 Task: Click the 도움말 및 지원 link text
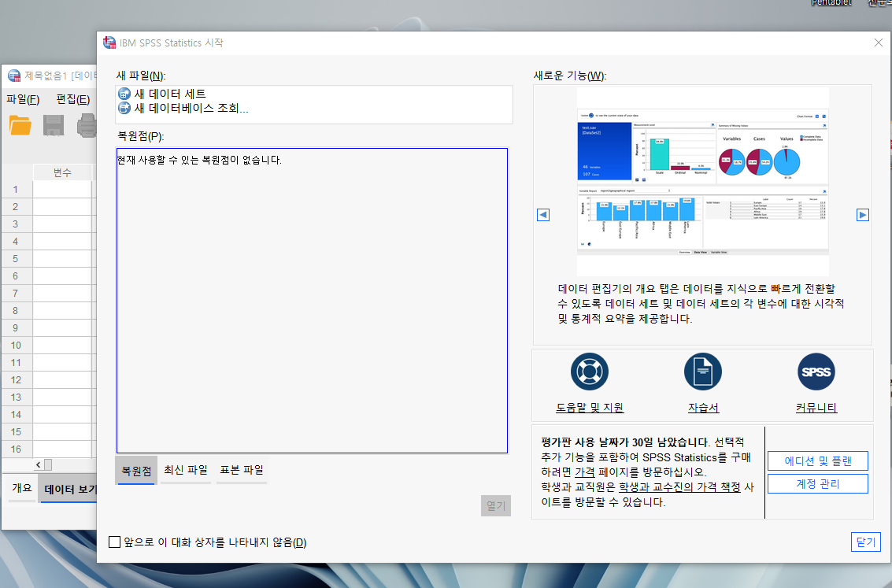[590, 408]
